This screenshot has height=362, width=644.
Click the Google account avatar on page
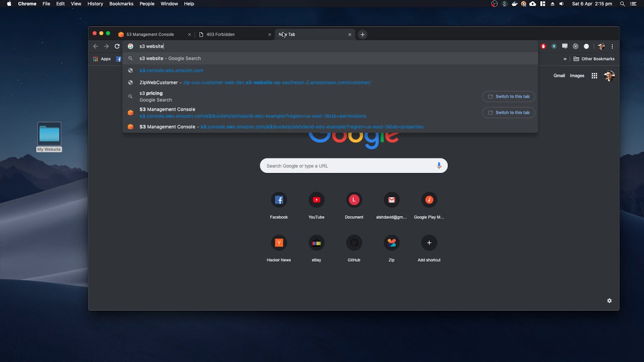pyautogui.click(x=609, y=76)
